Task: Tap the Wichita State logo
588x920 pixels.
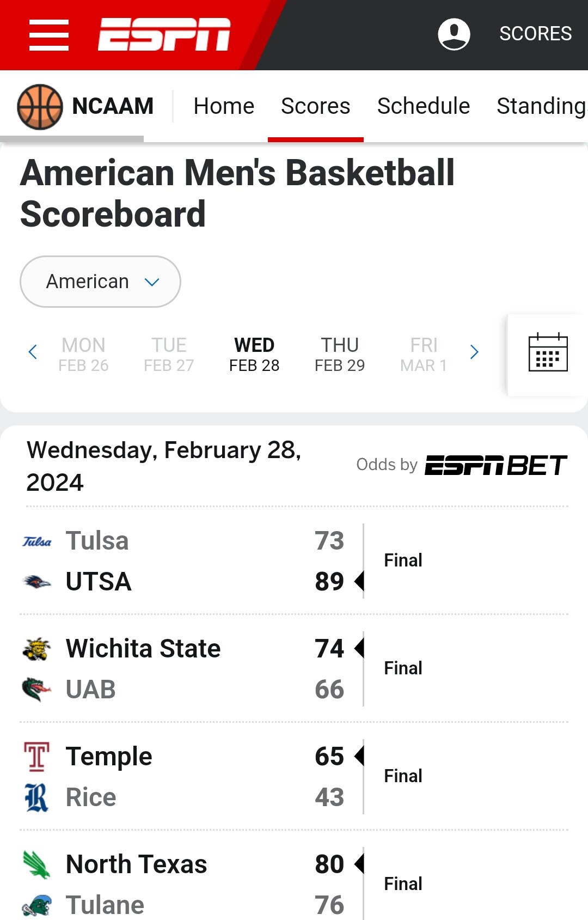Action: [x=37, y=649]
